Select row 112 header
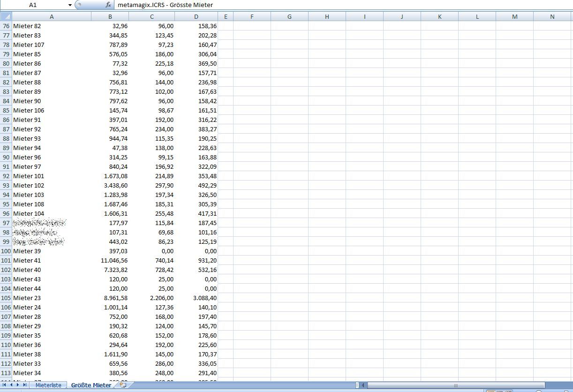This screenshot has height=392, width=573. [x=6, y=364]
